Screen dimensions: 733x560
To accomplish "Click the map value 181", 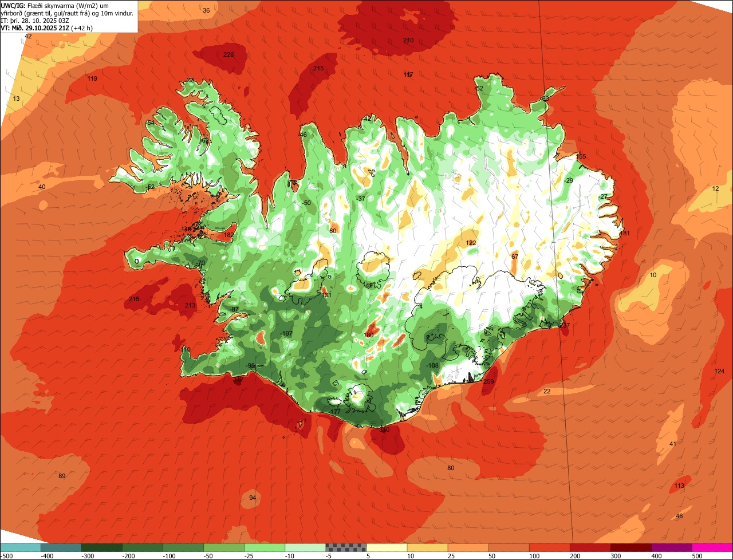I will point(625,233).
